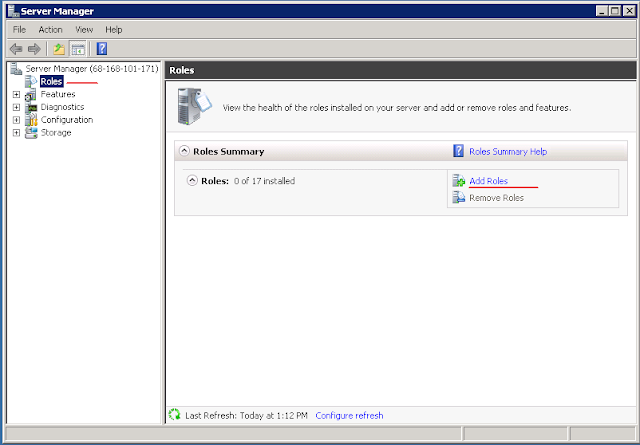Select Diagnostics in the console tree
The height and width of the screenshot is (445, 640).
(62, 107)
